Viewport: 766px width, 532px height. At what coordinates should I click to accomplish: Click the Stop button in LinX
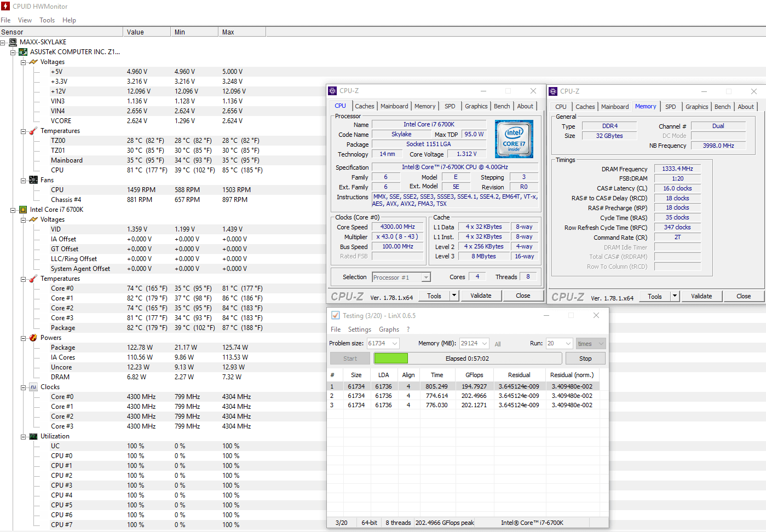585,358
